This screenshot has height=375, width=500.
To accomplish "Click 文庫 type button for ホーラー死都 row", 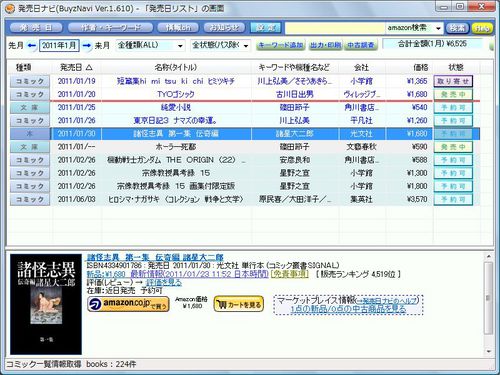I will point(30,147).
